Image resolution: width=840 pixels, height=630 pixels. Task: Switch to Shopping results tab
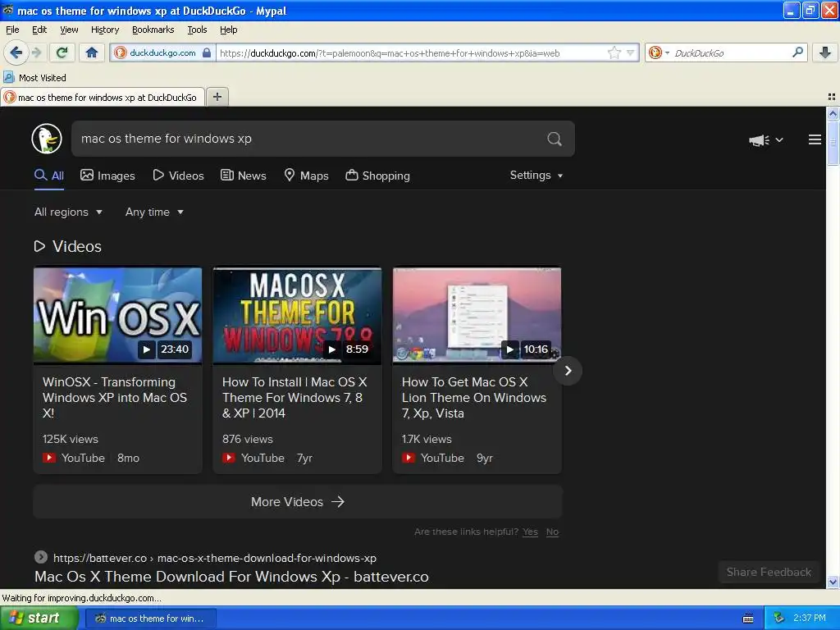[x=377, y=176]
